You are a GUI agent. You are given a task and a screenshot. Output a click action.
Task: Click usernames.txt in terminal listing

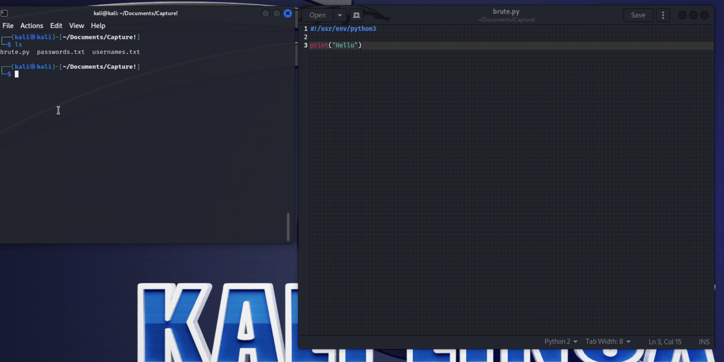coord(116,52)
